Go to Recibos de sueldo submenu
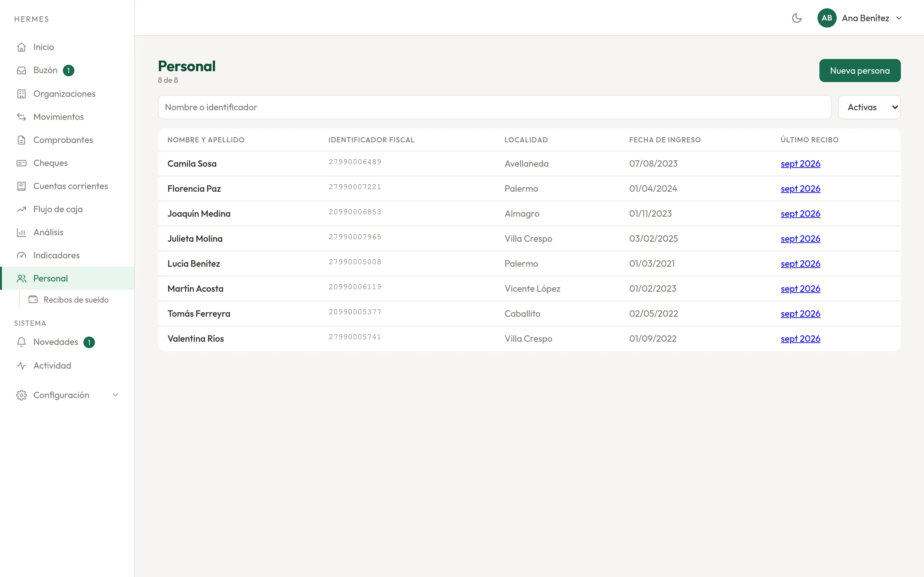Image resolution: width=924 pixels, height=577 pixels. [x=76, y=300]
